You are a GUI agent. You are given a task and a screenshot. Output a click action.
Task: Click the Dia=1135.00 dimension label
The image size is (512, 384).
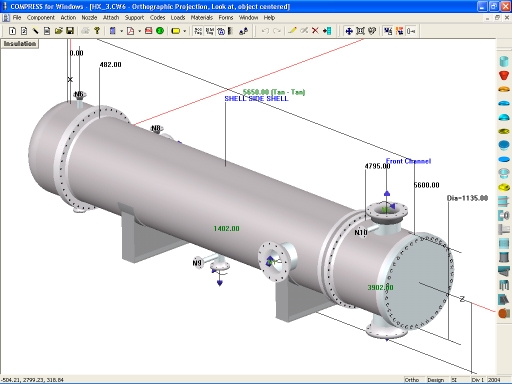[x=467, y=198]
